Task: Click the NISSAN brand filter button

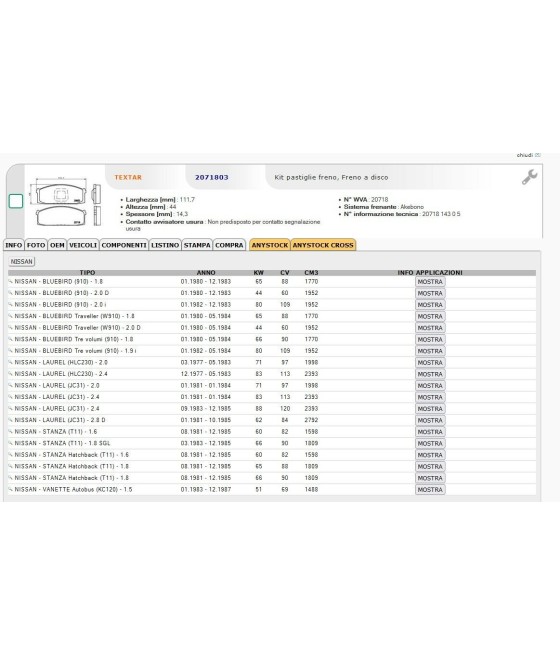Action: point(22,261)
